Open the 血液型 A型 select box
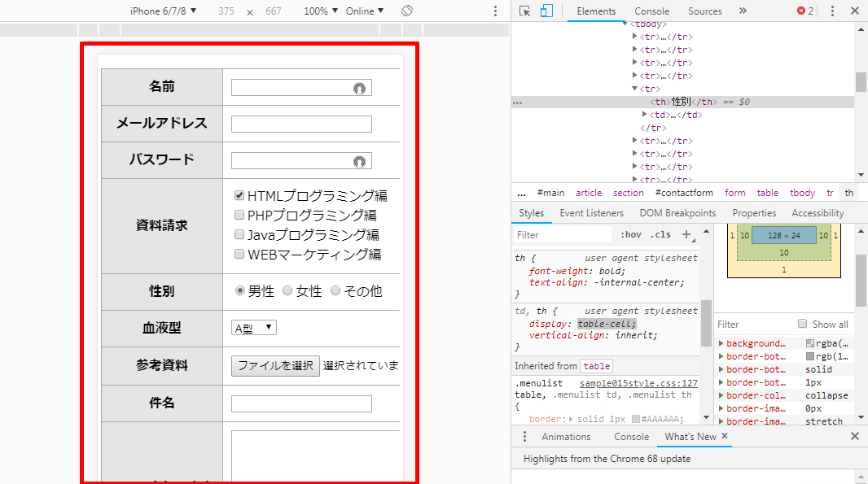The height and width of the screenshot is (484, 868). click(254, 328)
